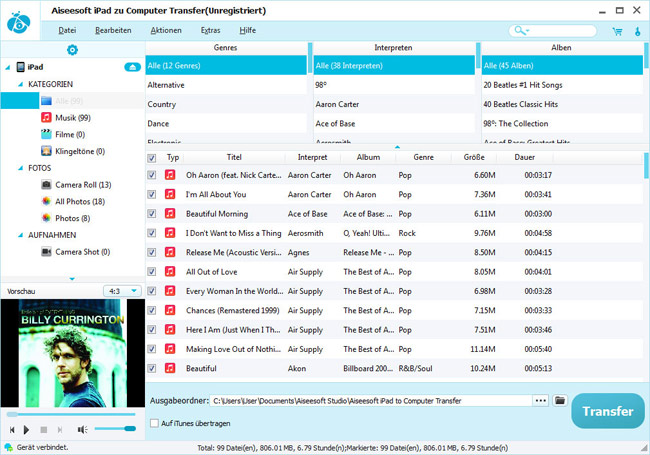Select album 40 Beatles Classic Hits
The width and height of the screenshot is (650, 455).
563,104
